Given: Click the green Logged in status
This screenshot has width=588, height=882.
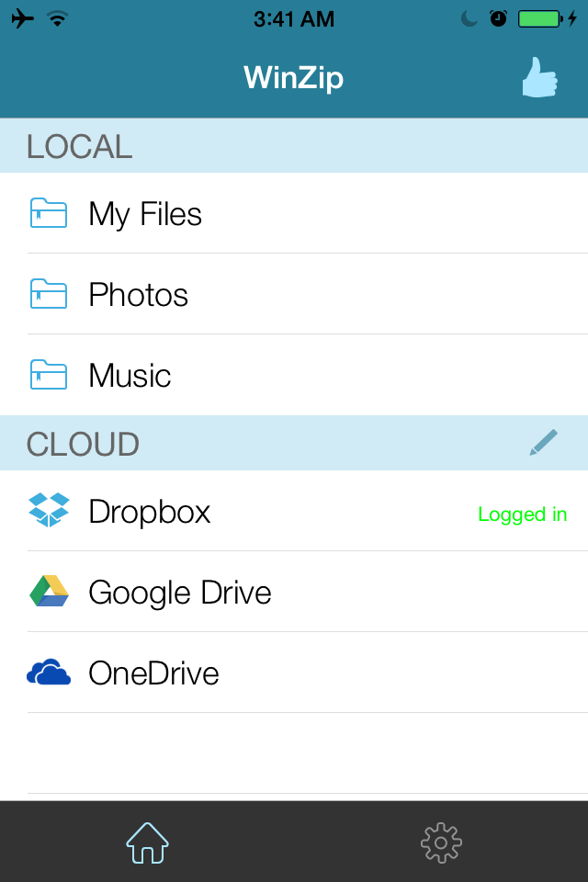Looking at the screenshot, I should [522, 514].
